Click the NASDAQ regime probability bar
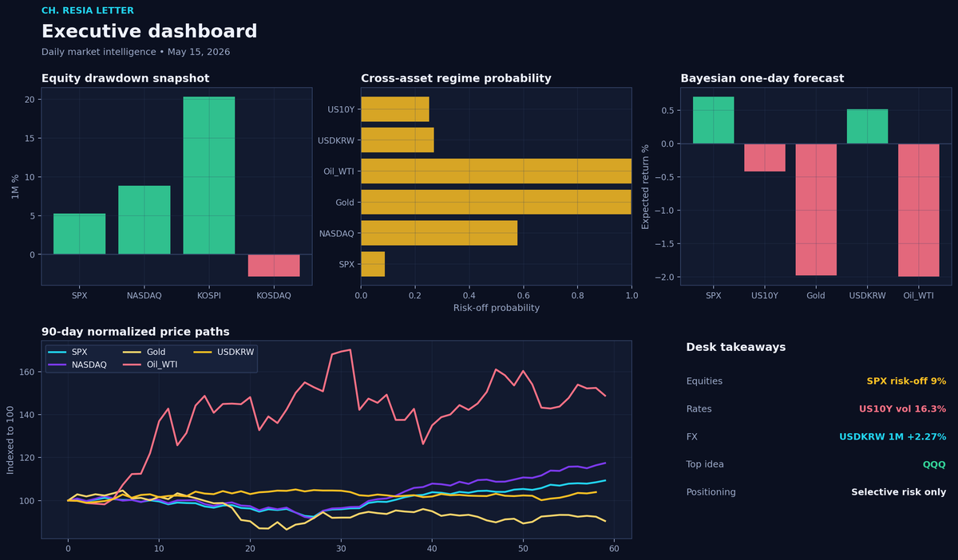The image size is (958, 560). [x=439, y=233]
